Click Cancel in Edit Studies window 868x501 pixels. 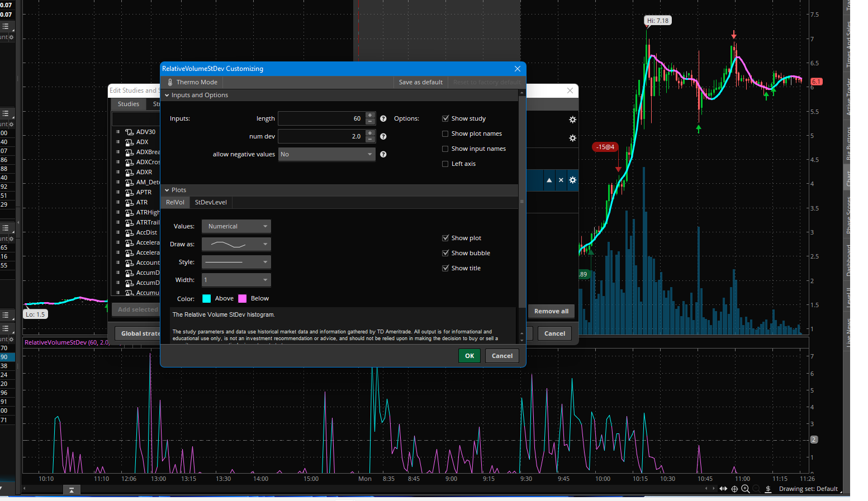(555, 333)
